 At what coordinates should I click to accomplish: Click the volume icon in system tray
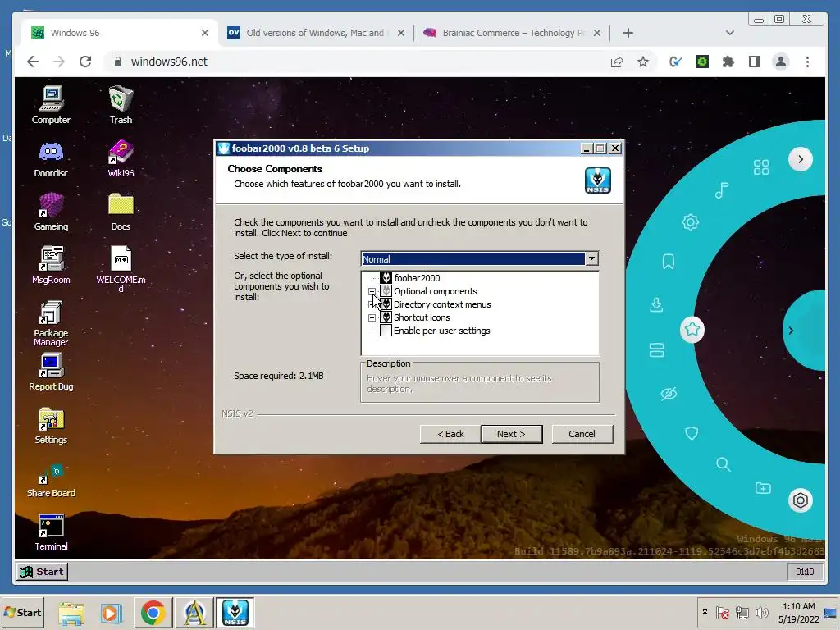(x=761, y=612)
